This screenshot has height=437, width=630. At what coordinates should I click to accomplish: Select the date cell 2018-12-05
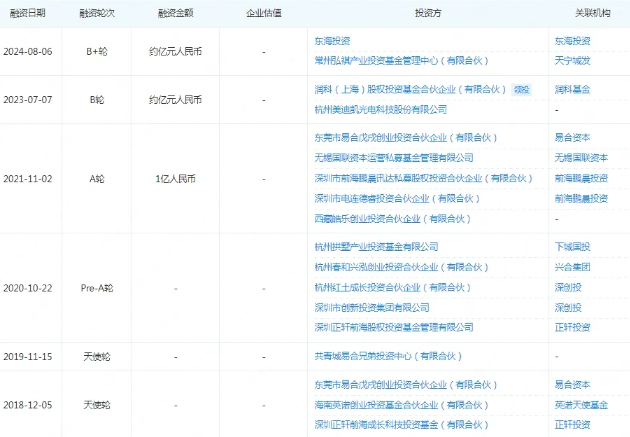tap(28, 405)
